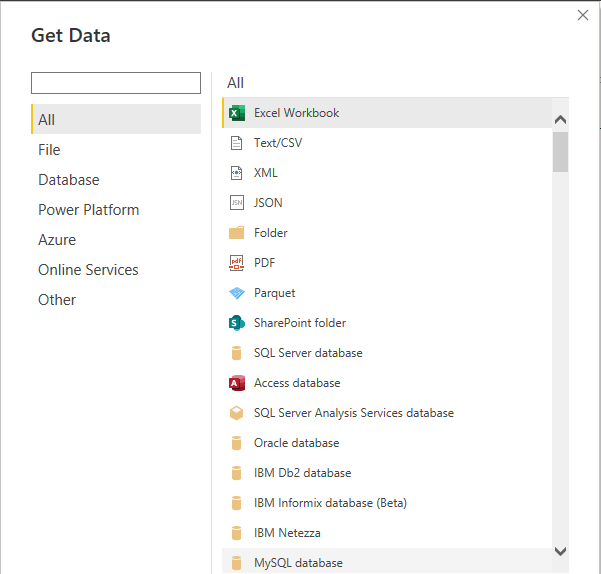Click the Parquet connector icon

click(x=236, y=293)
